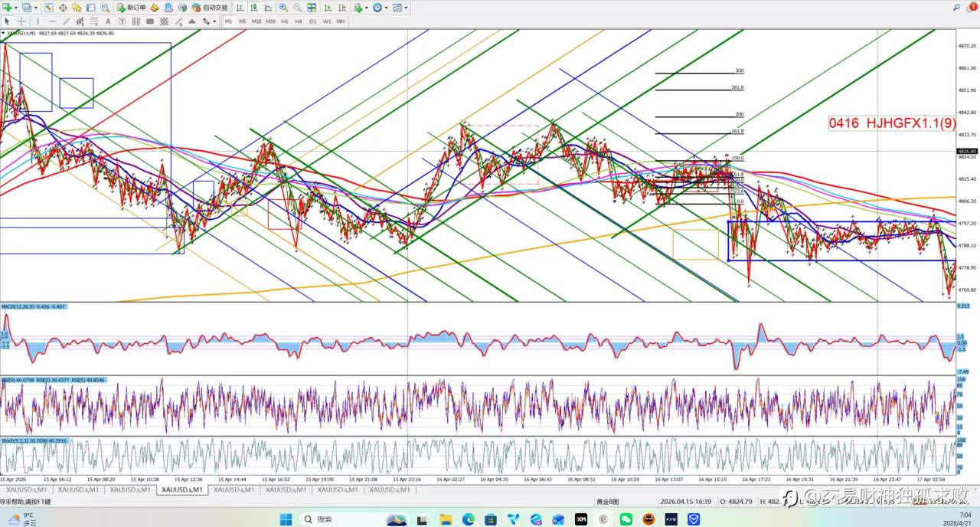
Task: Switch to M30 timeframe
Action: click(270, 21)
